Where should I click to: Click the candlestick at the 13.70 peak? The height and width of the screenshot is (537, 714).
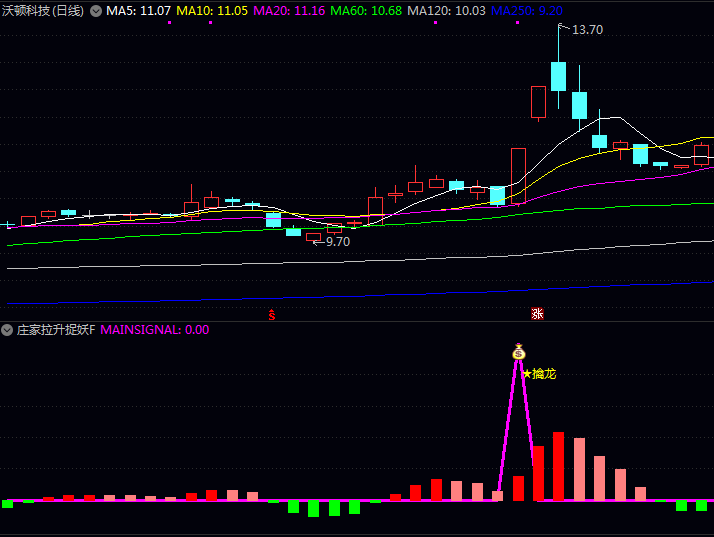coord(559,76)
